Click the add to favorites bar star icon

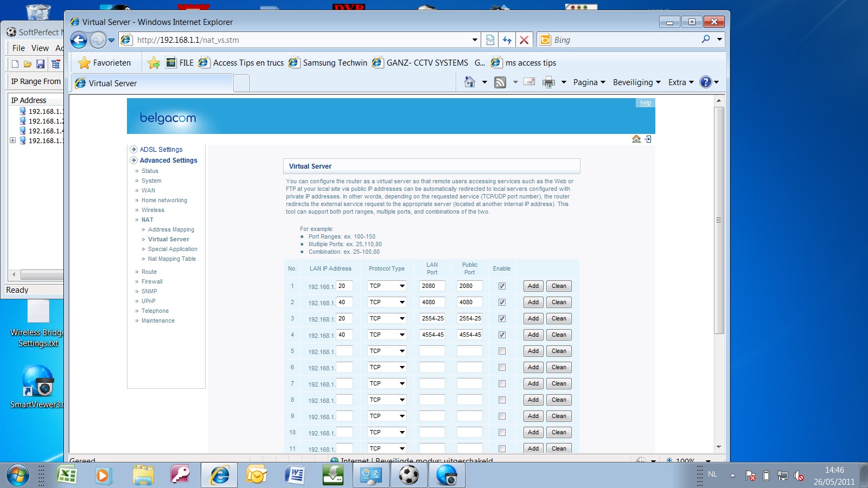tap(154, 63)
